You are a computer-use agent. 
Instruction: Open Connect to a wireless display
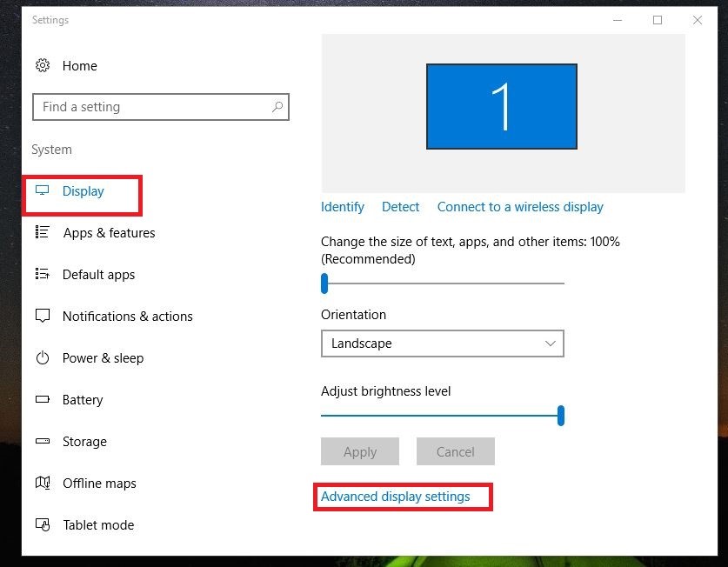pos(520,207)
